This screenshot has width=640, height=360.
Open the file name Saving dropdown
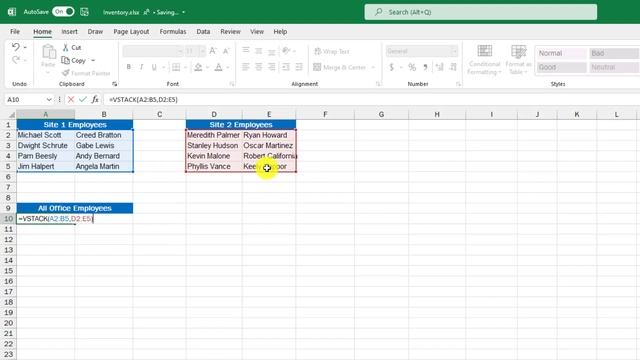click(184, 12)
